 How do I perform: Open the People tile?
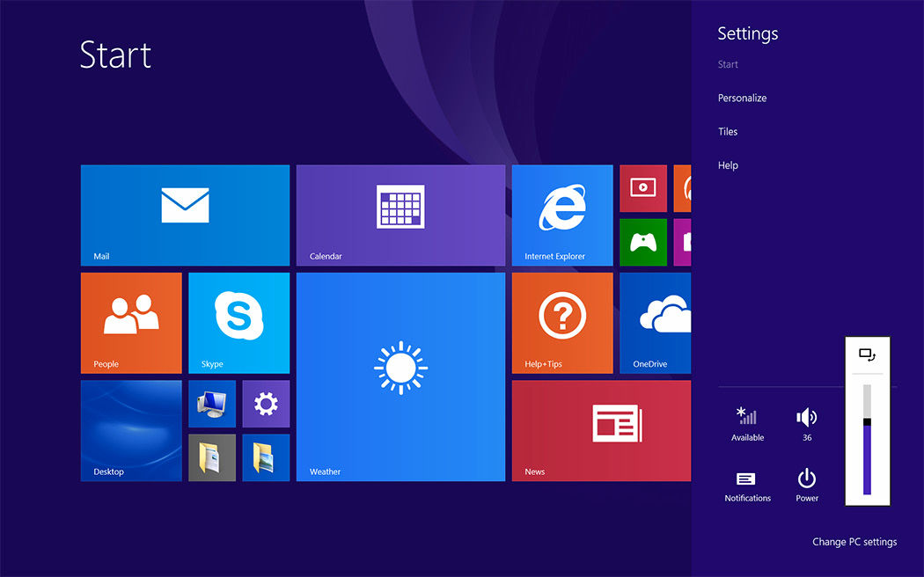[x=131, y=323]
